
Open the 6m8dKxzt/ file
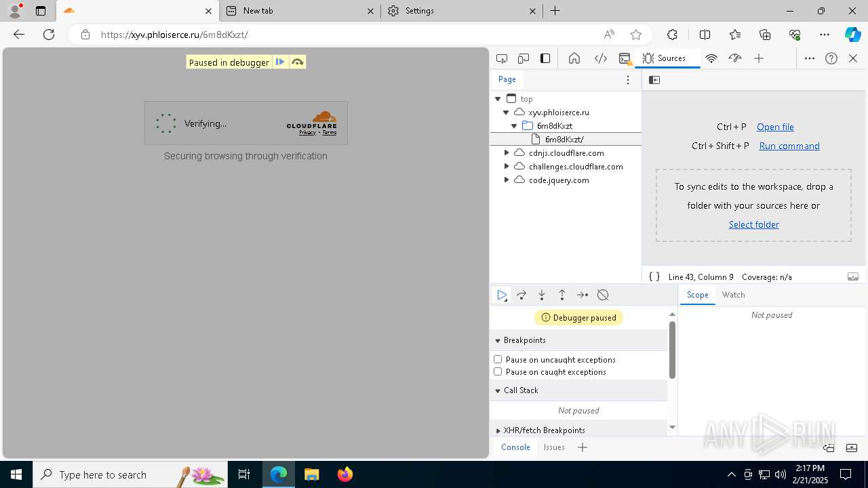coord(566,139)
